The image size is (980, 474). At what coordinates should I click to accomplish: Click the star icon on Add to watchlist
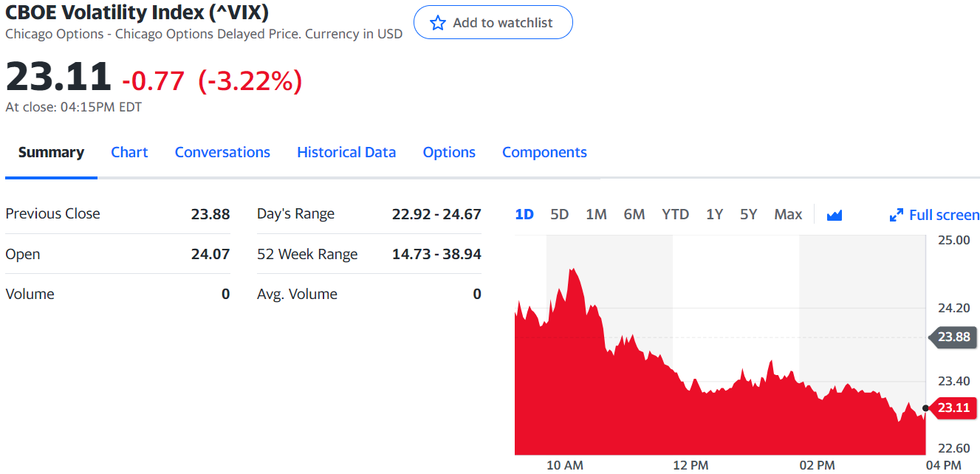click(438, 23)
